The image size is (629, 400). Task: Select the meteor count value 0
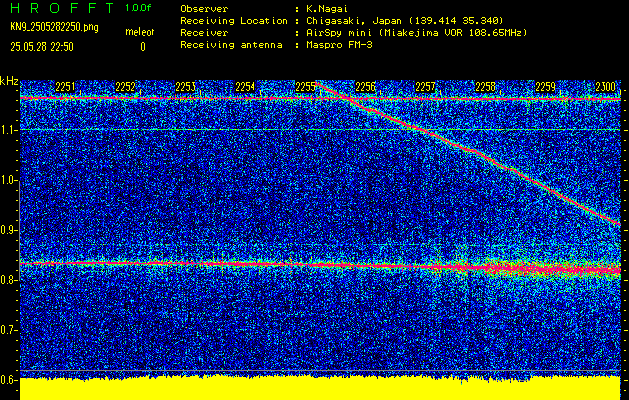coord(143,47)
